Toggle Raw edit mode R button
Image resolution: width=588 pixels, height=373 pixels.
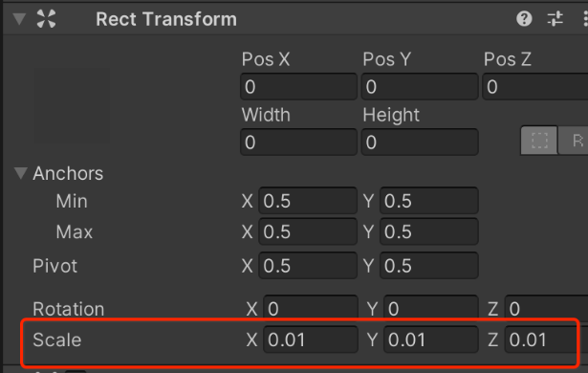pos(574,141)
